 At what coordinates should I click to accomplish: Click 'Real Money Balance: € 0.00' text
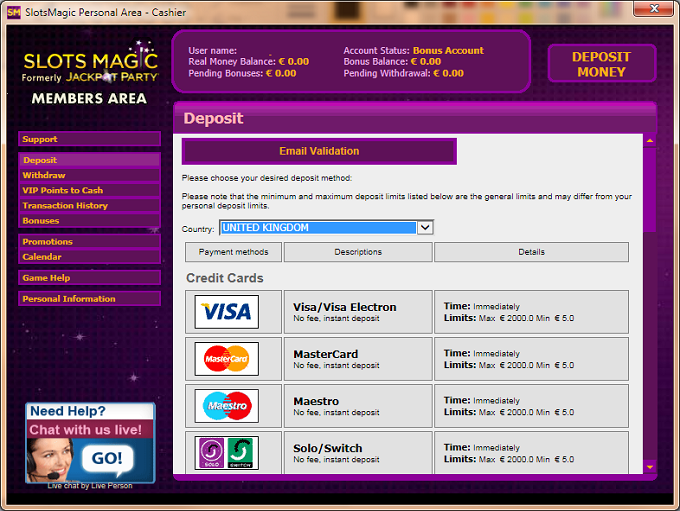coord(248,62)
